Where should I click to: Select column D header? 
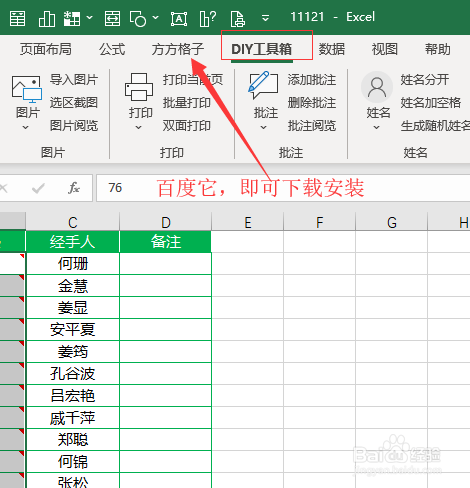tap(166, 222)
